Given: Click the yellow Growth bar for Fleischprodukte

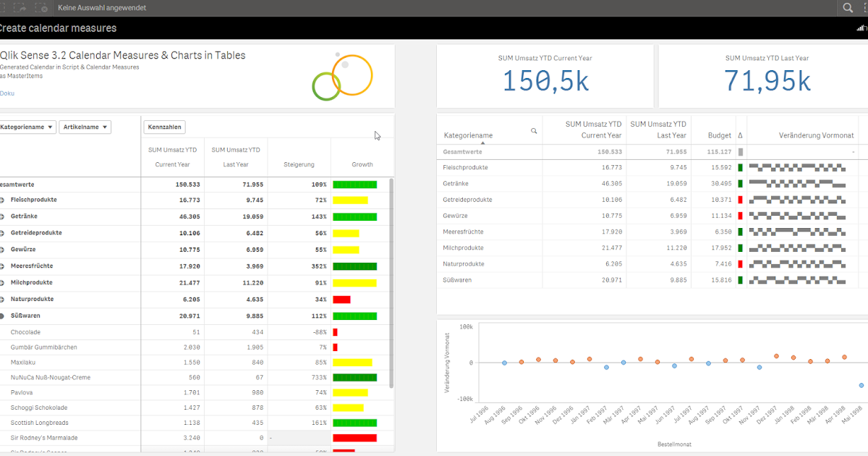Looking at the screenshot, I should (x=351, y=200).
